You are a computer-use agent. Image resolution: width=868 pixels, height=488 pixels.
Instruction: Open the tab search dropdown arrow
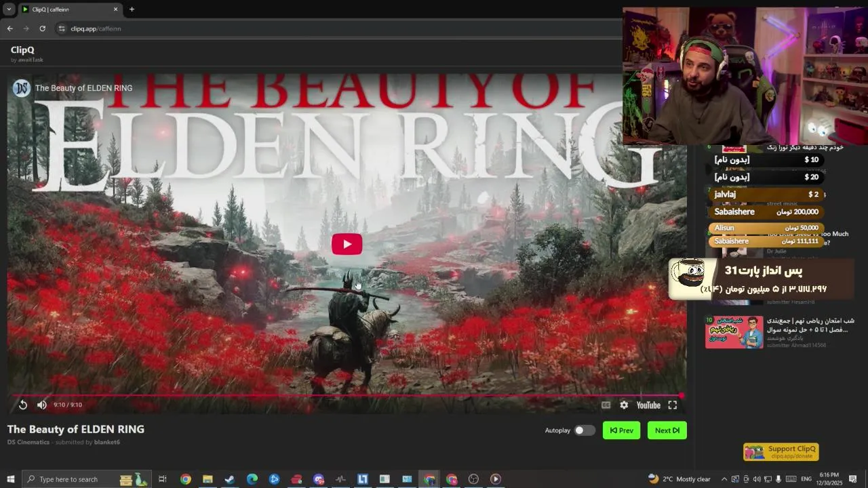9,9
